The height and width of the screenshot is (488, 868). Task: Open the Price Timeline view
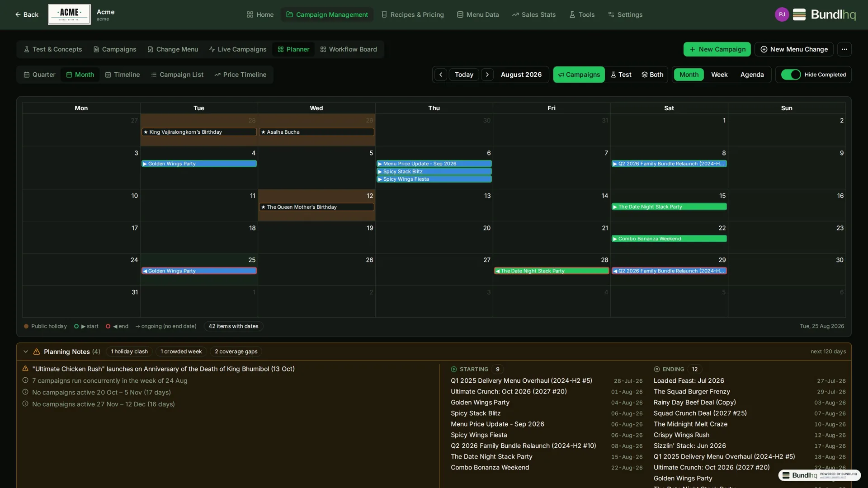240,75
